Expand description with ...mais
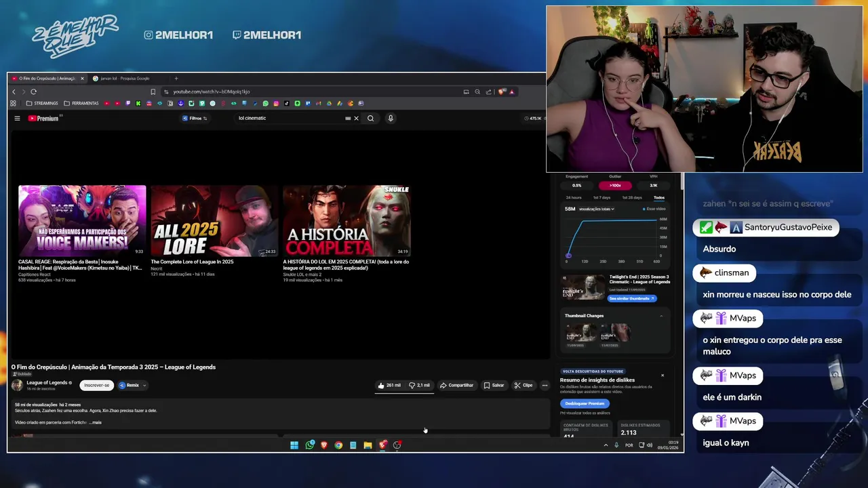The width and height of the screenshot is (868, 488). [x=95, y=422]
